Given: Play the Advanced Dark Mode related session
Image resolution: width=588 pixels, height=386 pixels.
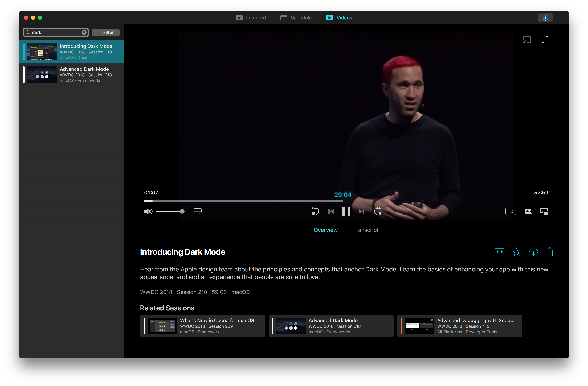Looking at the screenshot, I should [x=331, y=326].
